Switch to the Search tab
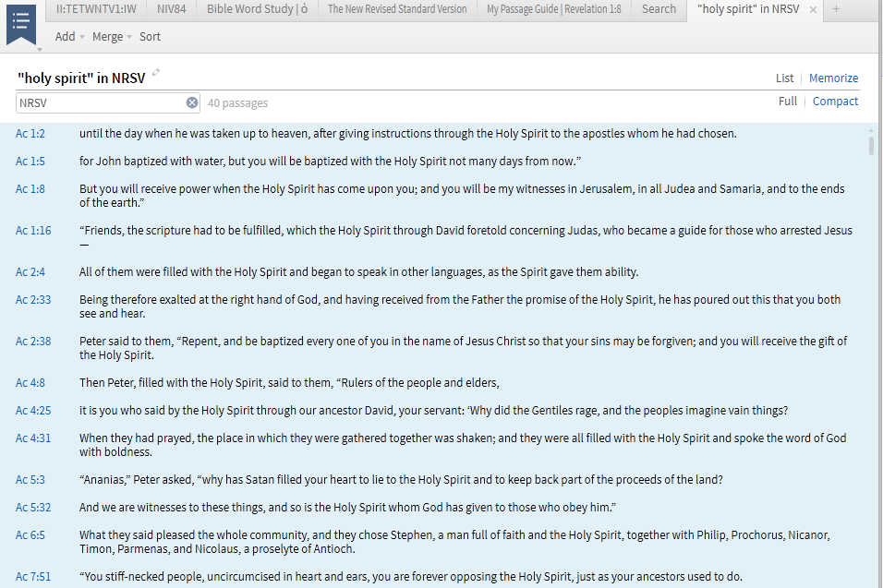883x588 pixels. [659, 9]
